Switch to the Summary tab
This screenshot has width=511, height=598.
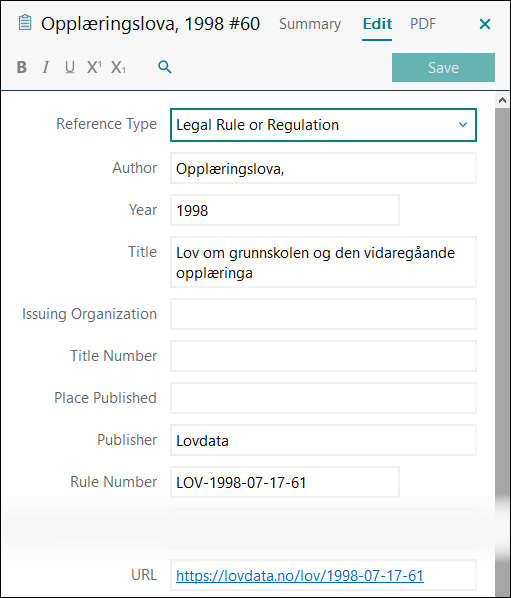coord(310,24)
